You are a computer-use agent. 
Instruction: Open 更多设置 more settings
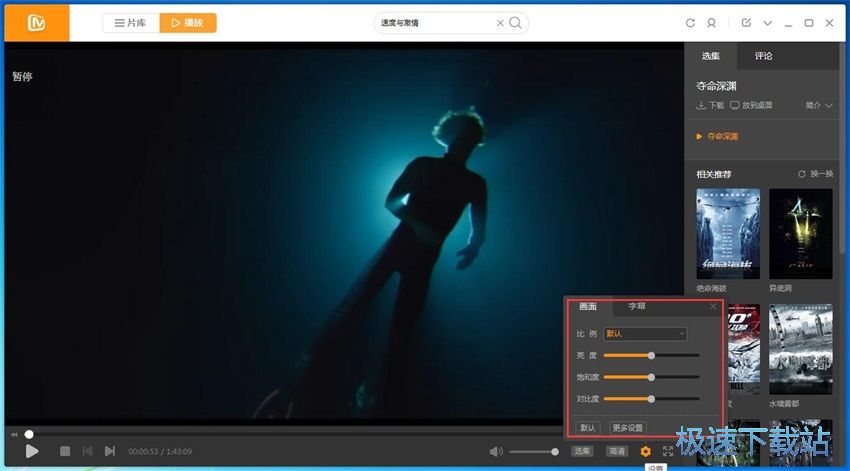click(x=628, y=428)
